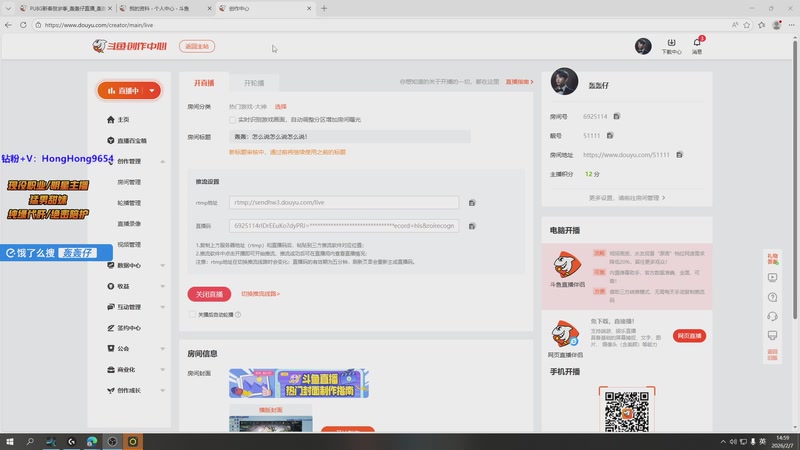Switch to the 开轮播 tab
The image size is (800, 450).
[x=254, y=83]
